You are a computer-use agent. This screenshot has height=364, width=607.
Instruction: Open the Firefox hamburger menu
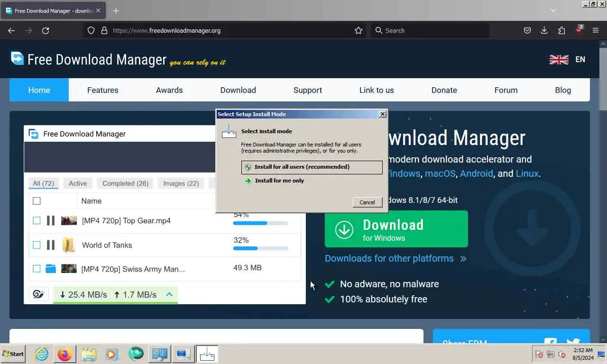596,30
